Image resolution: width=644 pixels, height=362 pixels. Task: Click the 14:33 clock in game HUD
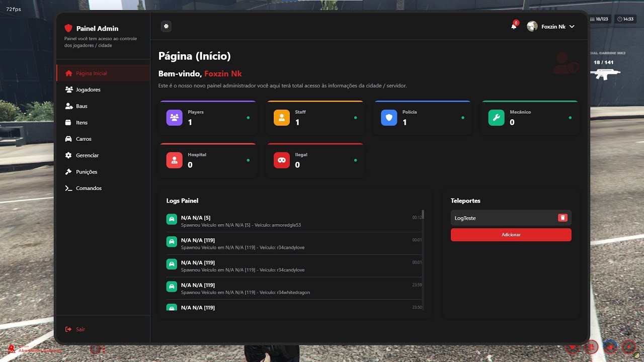(626, 19)
